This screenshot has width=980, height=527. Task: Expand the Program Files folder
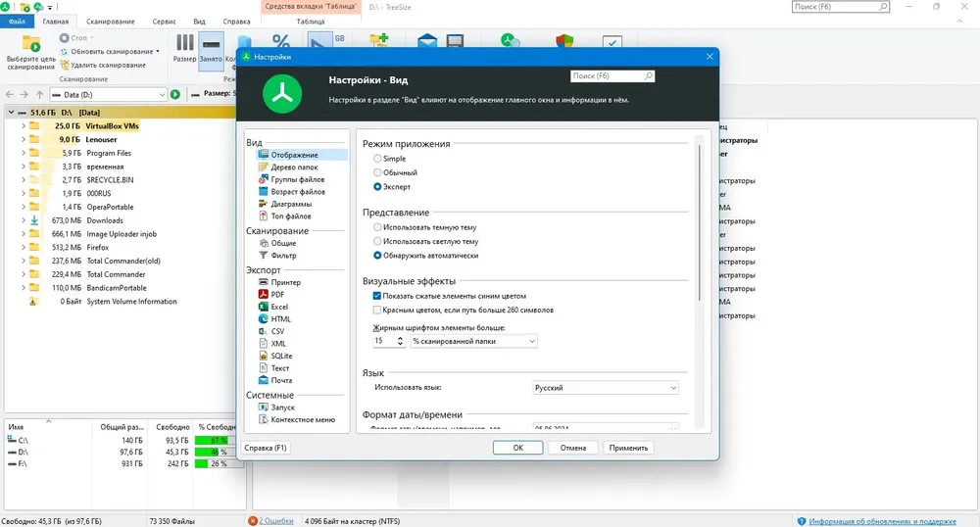pos(24,153)
